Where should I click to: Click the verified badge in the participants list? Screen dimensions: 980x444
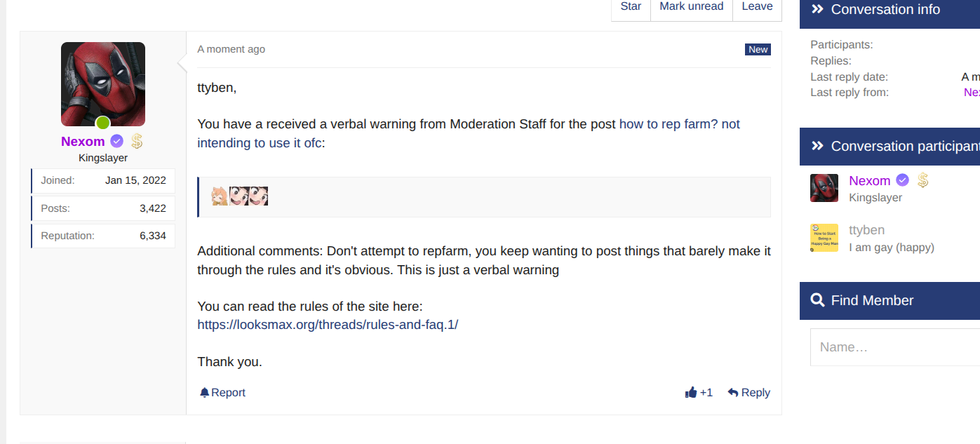(903, 181)
